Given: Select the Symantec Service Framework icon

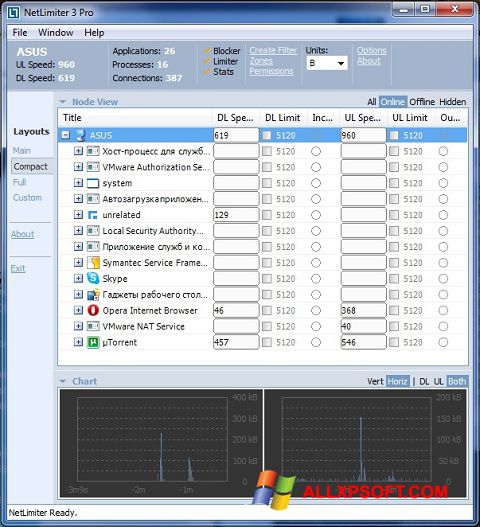Looking at the screenshot, I should pyautogui.click(x=93, y=262).
